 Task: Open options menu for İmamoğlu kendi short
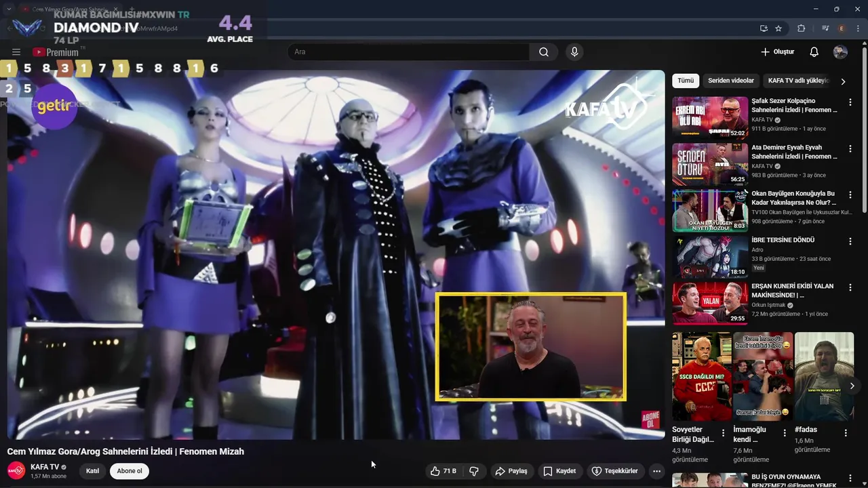(785, 432)
